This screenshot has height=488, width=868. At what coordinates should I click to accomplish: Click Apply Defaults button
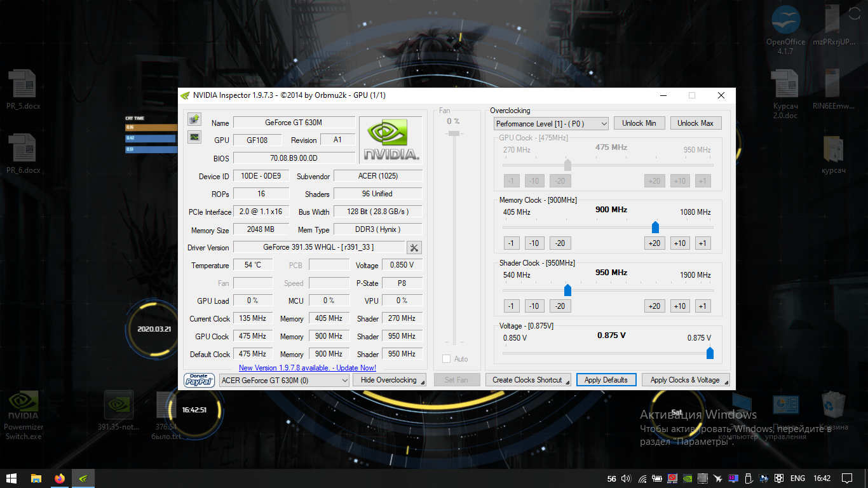click(606, 380)
